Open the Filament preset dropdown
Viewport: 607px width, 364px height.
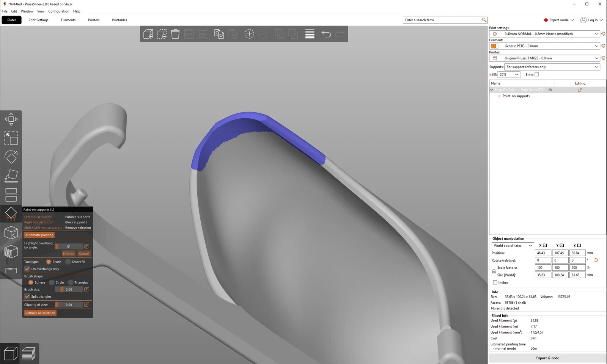544,46
